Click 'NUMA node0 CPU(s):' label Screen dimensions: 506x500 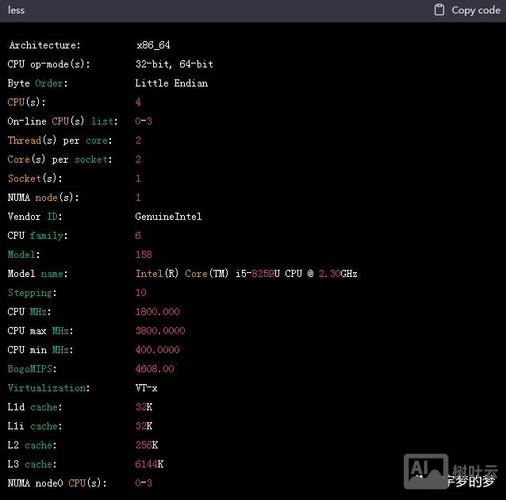coord(57,483)
